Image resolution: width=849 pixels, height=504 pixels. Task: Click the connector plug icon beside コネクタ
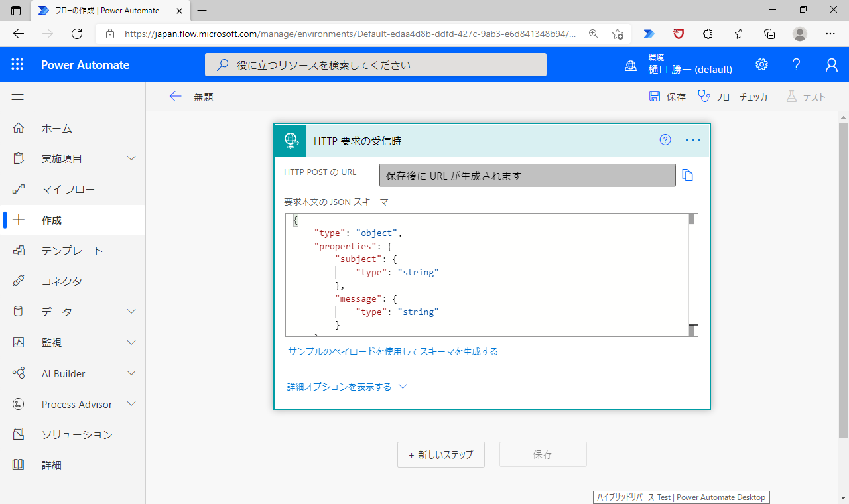pyautogui.click(x=19, y=281)
